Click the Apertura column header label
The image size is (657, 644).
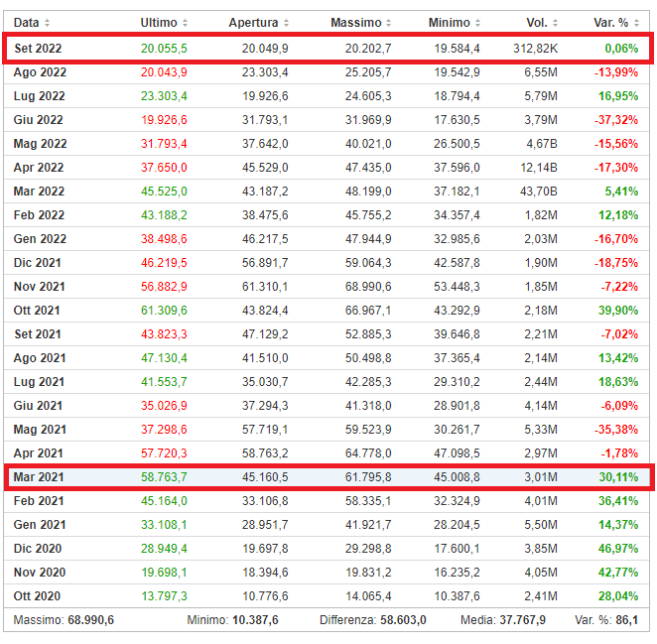coord(253,23)
